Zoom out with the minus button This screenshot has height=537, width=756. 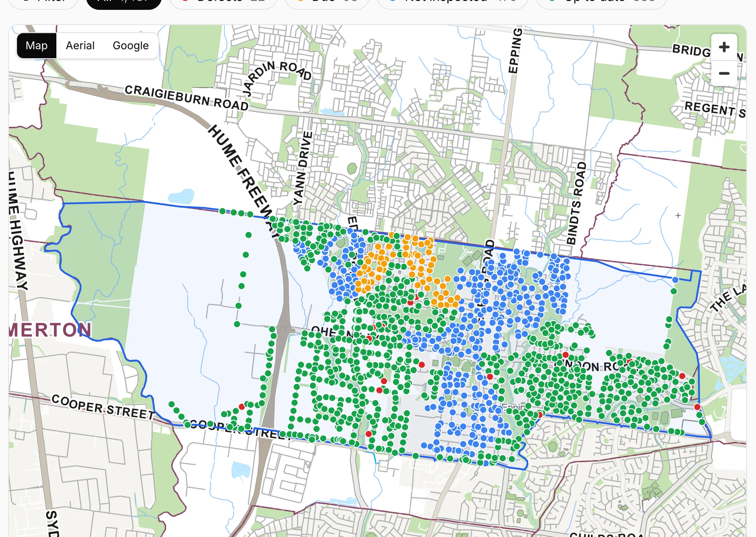(x=724, y=73)
